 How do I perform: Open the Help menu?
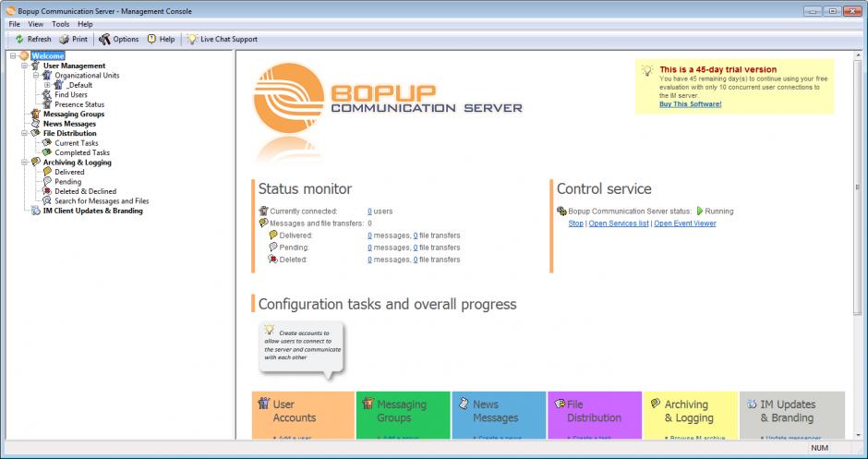85,24
